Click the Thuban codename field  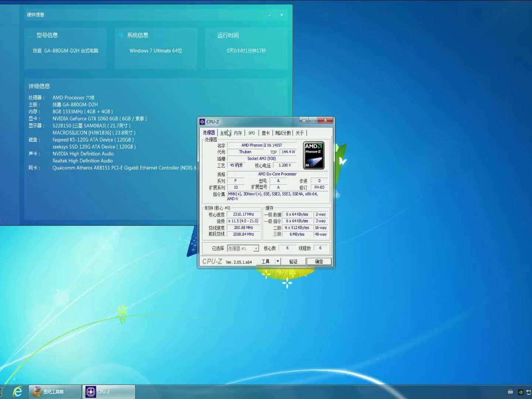tap(245, 152)
